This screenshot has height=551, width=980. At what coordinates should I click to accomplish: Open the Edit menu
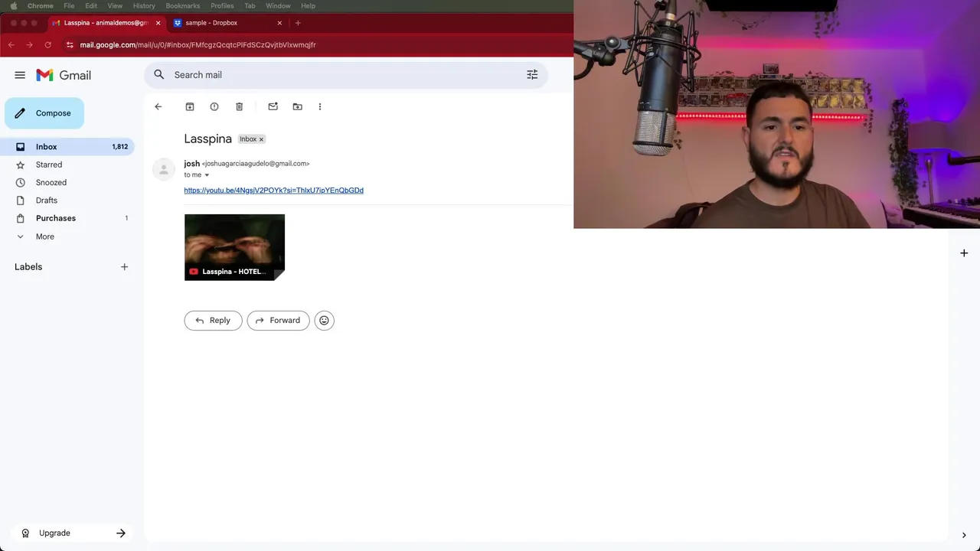91,5
